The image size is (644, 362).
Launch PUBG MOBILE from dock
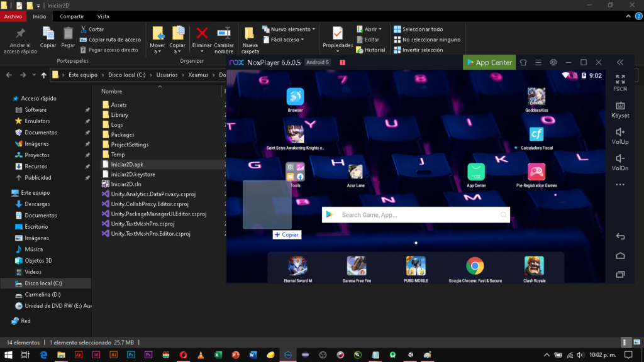click(416, 266)
